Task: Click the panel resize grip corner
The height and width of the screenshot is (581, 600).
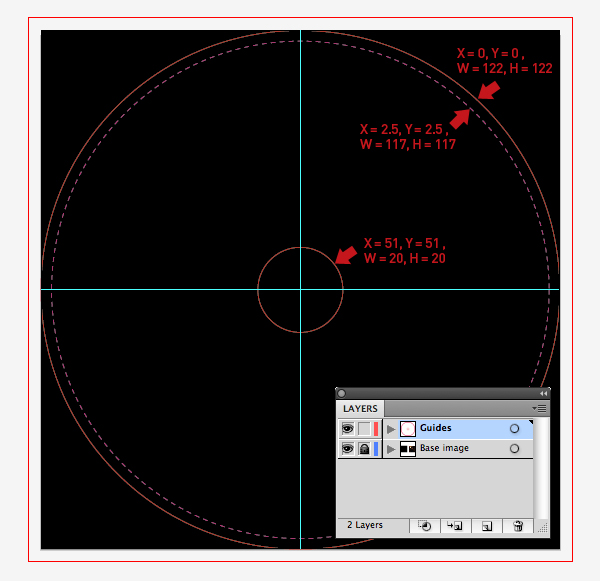Action: 542,528
